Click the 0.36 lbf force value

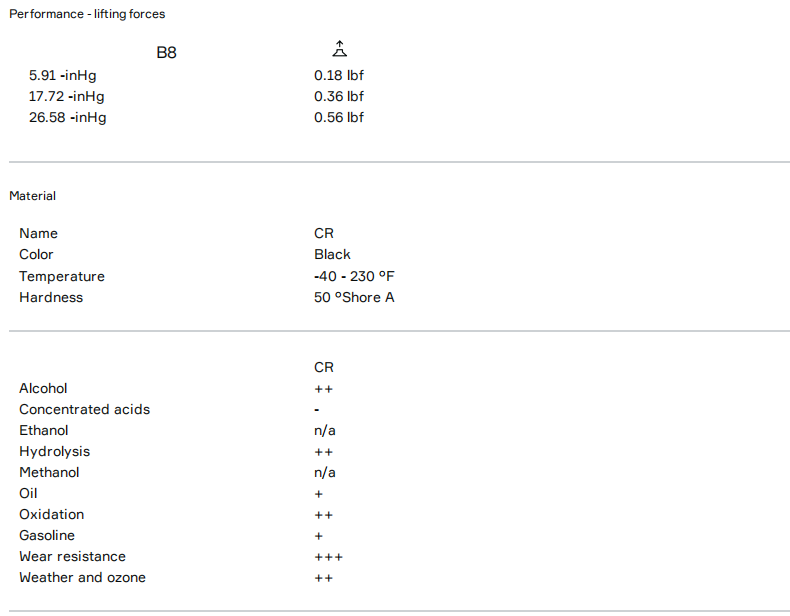[x=338, y=96]
